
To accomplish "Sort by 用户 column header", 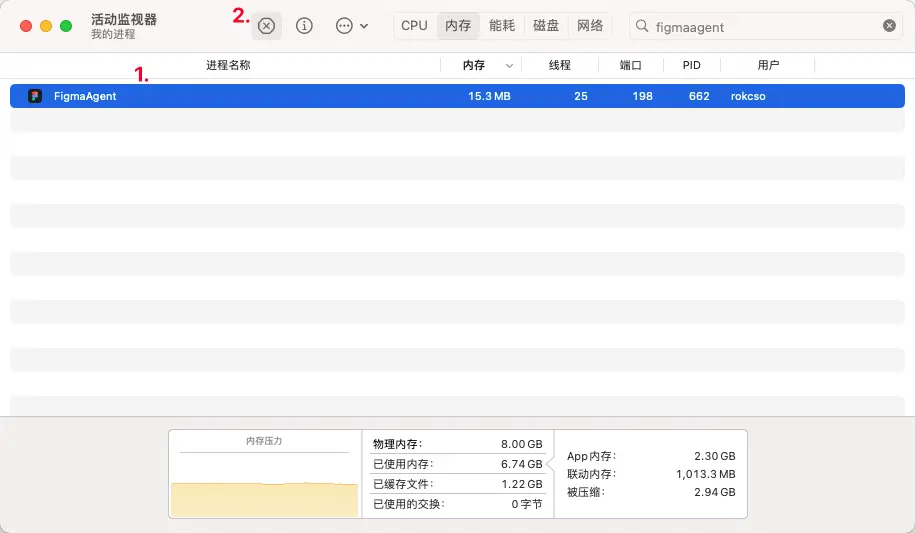I will pyautogui.click(x=768, y=65).
